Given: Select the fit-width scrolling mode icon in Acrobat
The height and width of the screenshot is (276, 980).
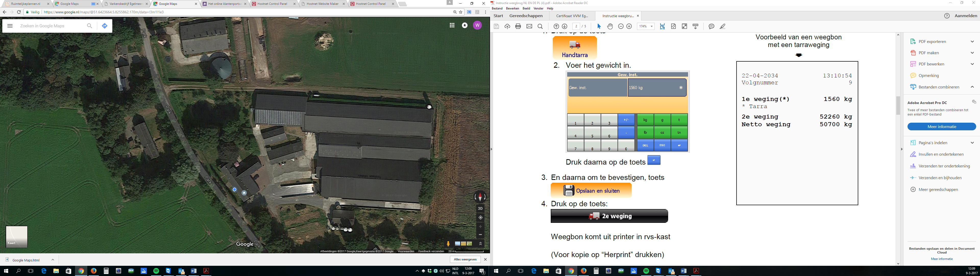Looking at the screenshot, I should coord(662,26).
